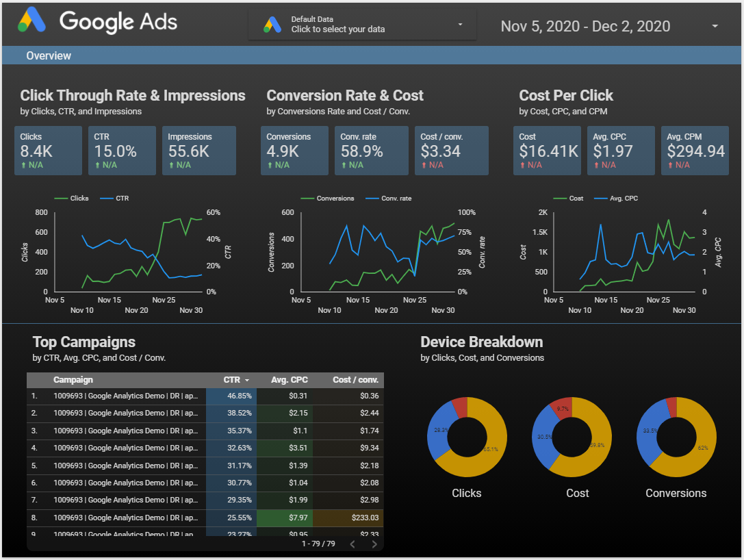
Task: Click the Cost donut chart
Action: [x=572, y=437]
